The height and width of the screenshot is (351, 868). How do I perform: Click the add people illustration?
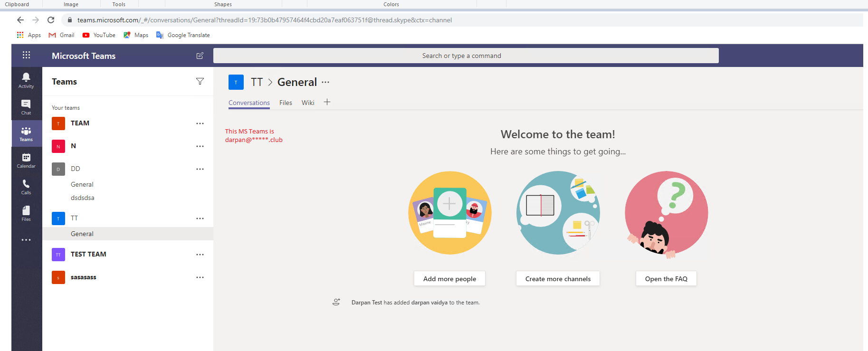[x=450, y=213]
